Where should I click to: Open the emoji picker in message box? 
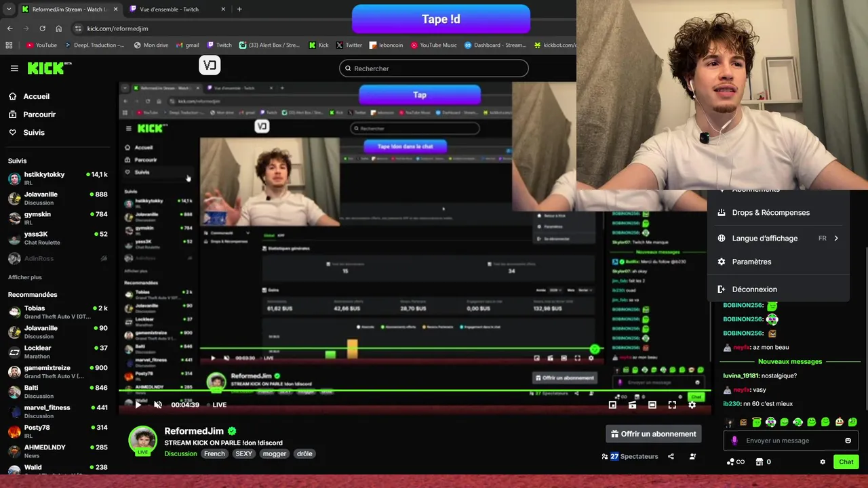coord(848,441)
